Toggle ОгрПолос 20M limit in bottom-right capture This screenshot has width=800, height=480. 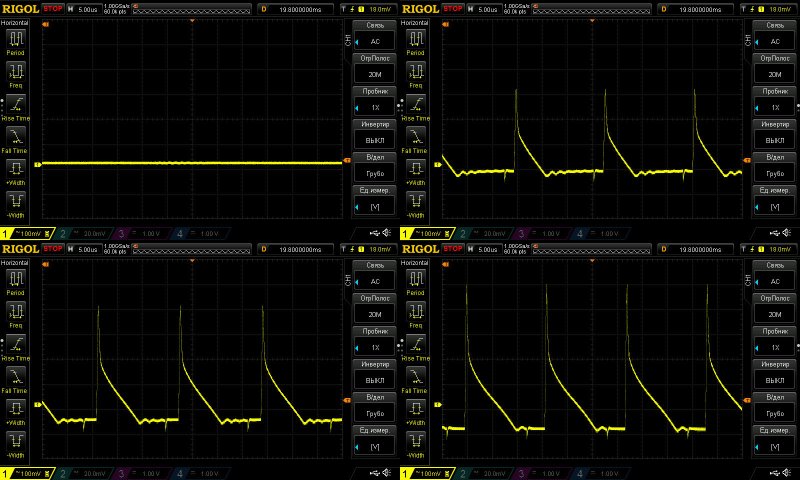(775, 308)
